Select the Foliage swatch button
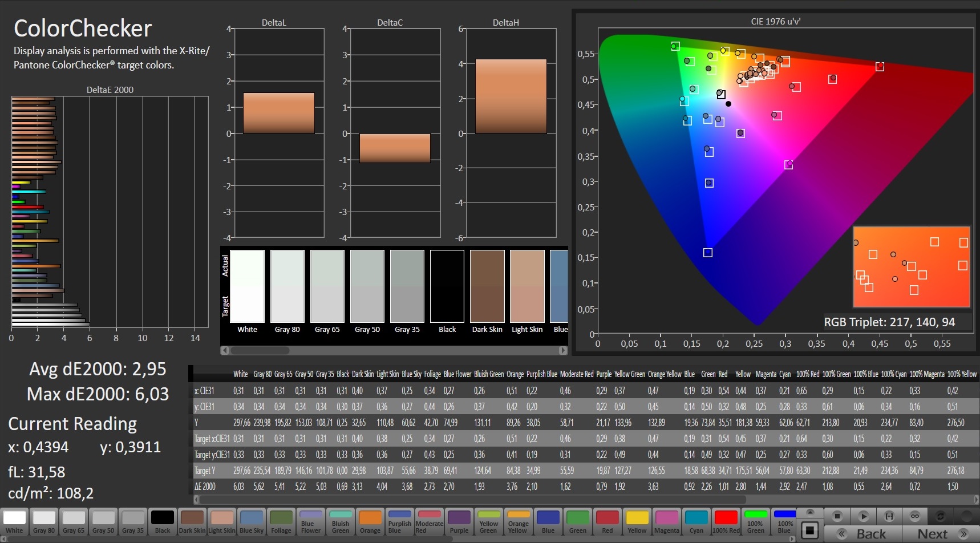This screenshot has width=980, height=543. (x=281, y=522)
